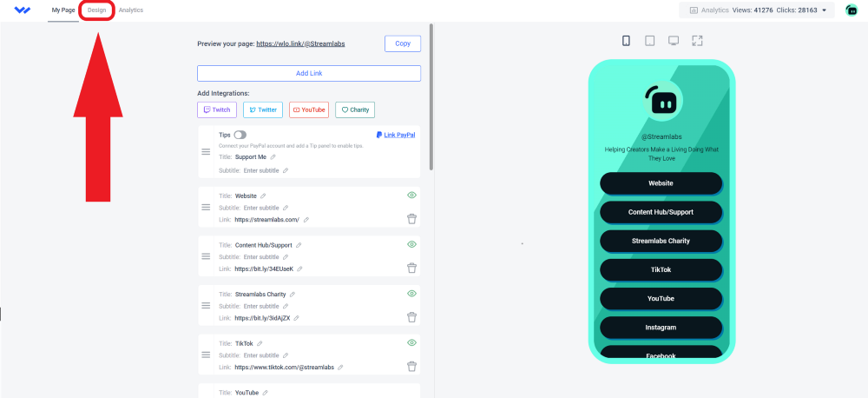Open the Link PayPal link
This screenshot has width=868, height=398.
click(x=396, y=135)
